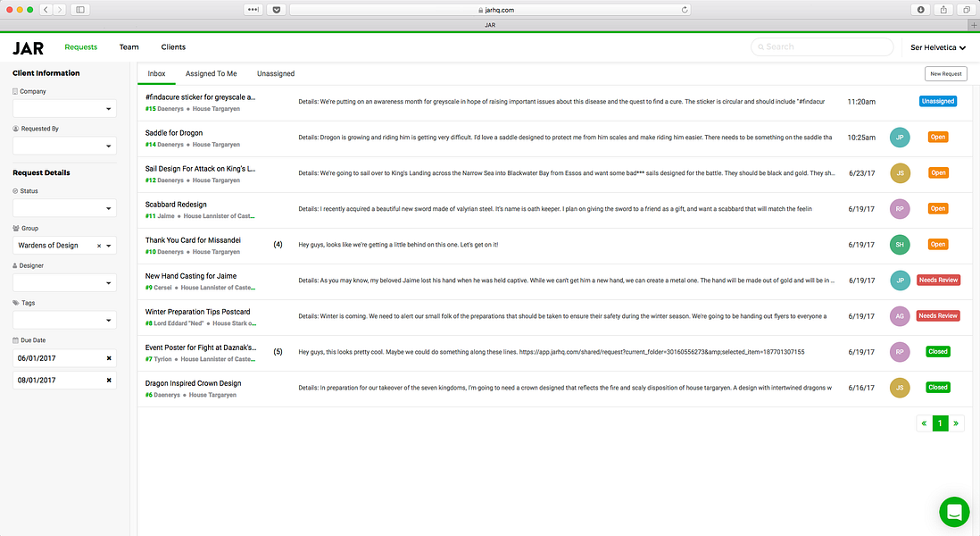The image size is (980, 536).
Task: Open the green chat support bubble
Action: click(x=954, y=512)
